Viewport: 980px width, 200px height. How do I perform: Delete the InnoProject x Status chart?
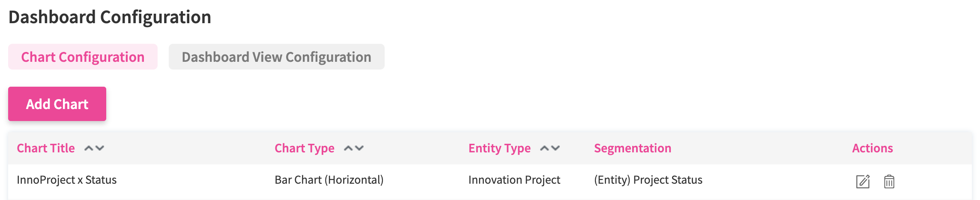[889, 181]
